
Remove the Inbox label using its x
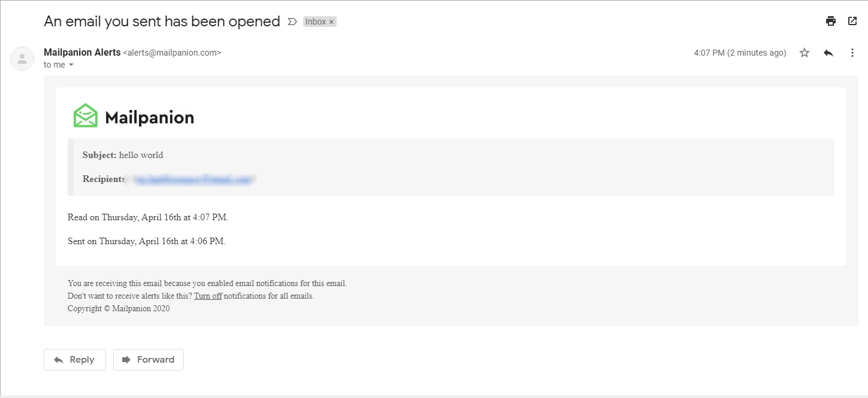click(x=331, y=22)
